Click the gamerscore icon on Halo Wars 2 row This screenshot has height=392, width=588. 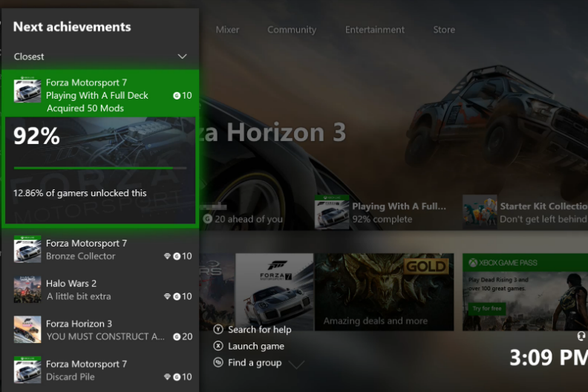coord(177,296)
